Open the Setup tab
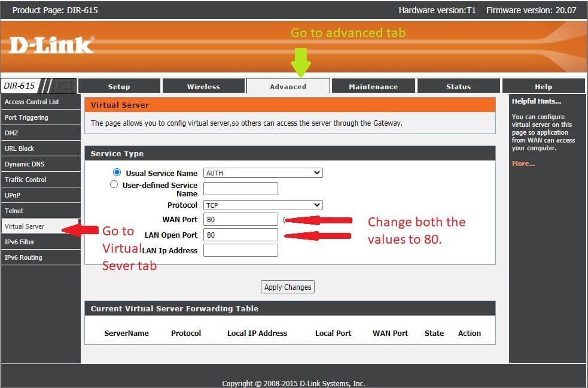 click(x=119, y=86)
